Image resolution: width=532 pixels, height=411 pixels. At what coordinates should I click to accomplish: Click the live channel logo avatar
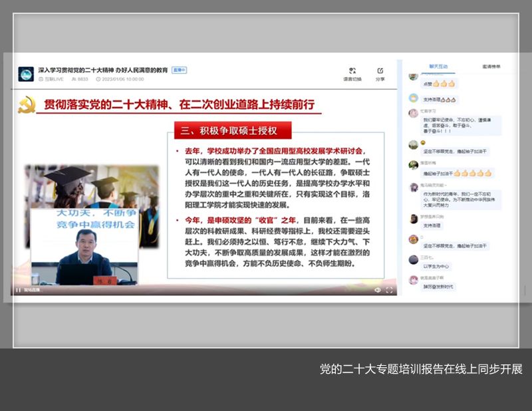click(x=26, y=74)
